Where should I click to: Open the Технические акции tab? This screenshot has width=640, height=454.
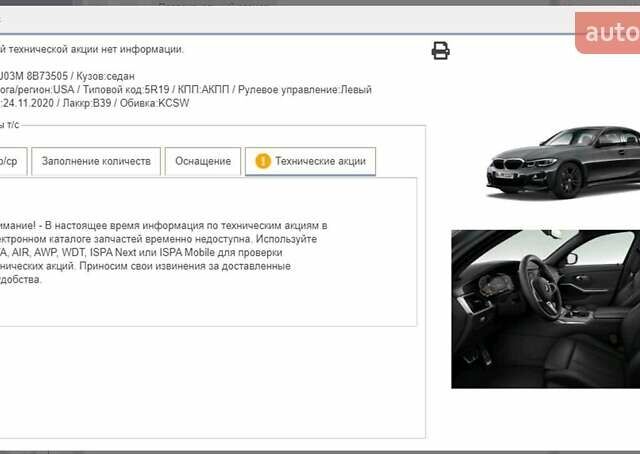click(x=310, y=161)
